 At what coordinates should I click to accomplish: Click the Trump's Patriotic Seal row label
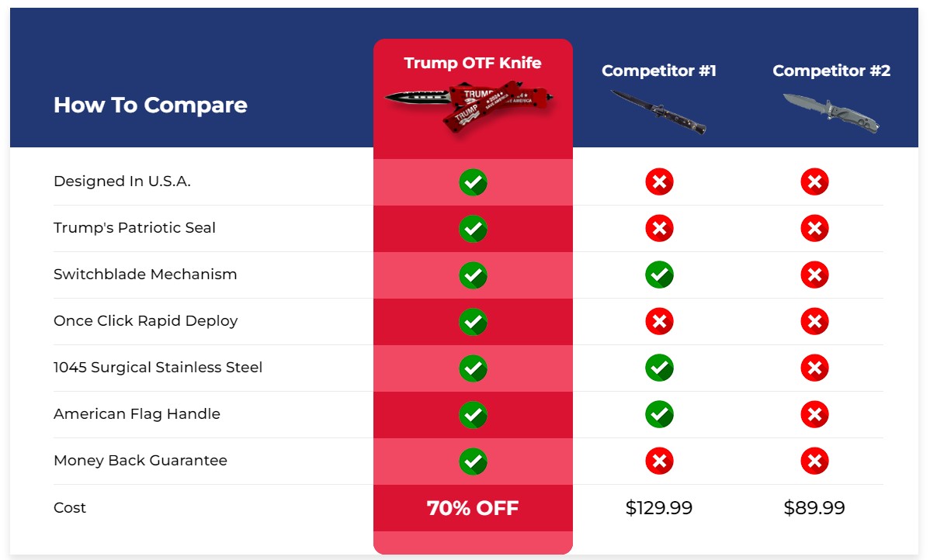pyautogui.click(x=134, y=227)
